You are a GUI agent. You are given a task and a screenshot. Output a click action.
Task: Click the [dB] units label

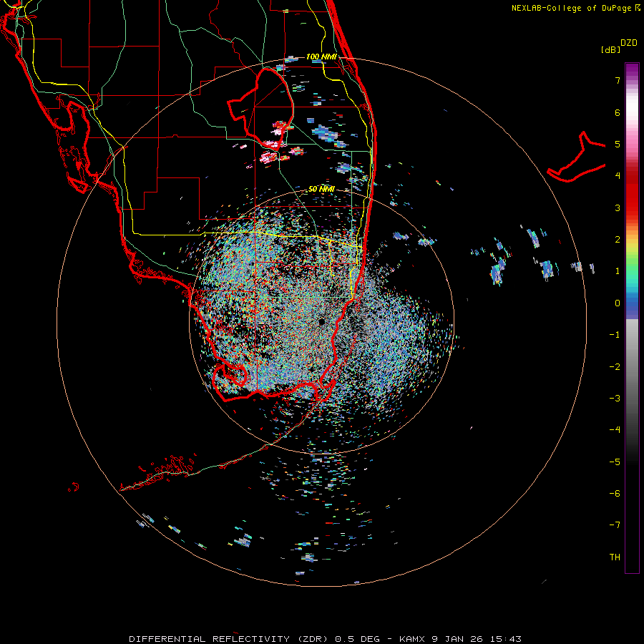tap(610, 50)
